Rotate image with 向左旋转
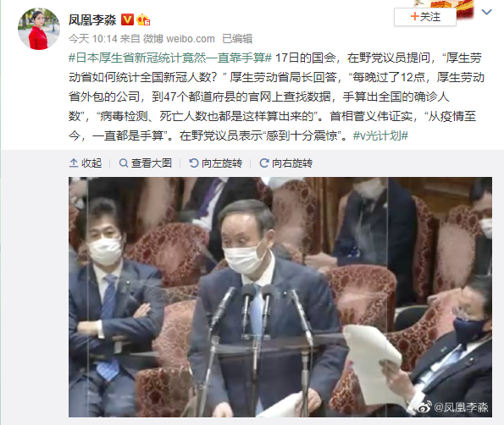Screen dimensions: 504x425 click(x=216, y=163)
